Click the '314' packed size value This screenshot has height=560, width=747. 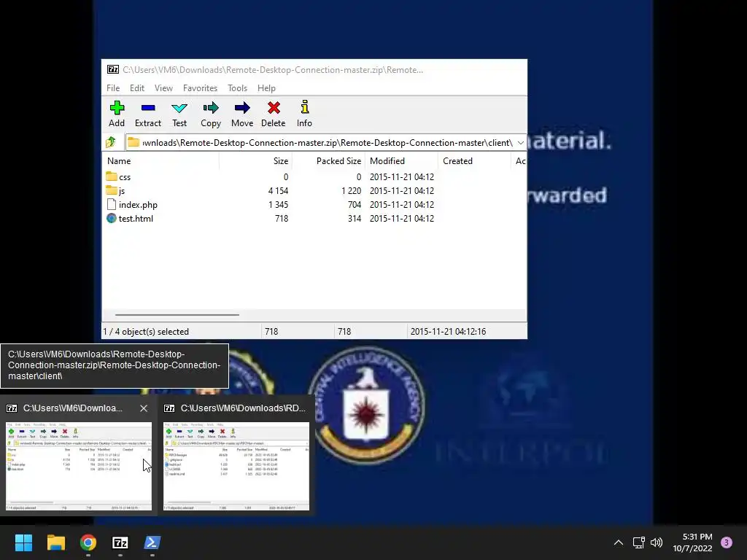(355, 219)
